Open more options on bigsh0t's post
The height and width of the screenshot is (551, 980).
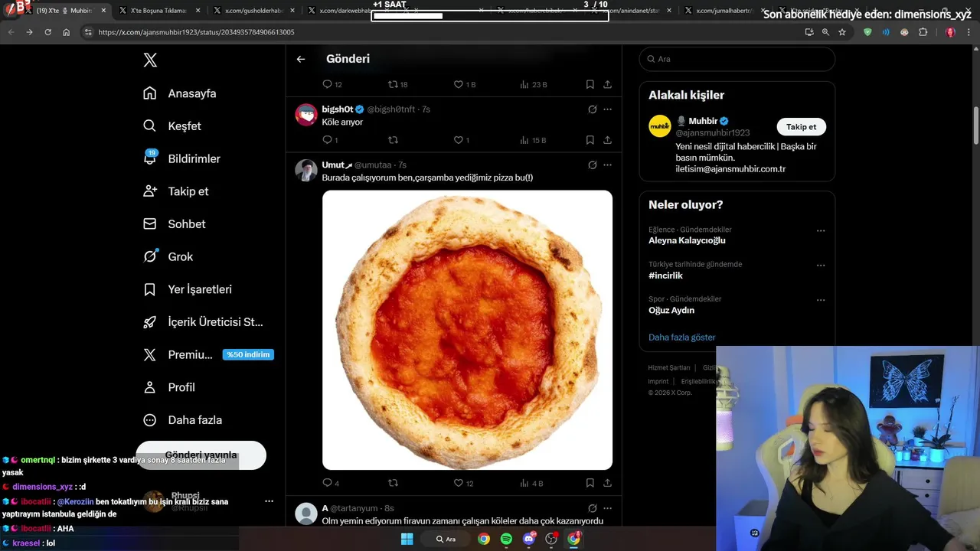607,109
